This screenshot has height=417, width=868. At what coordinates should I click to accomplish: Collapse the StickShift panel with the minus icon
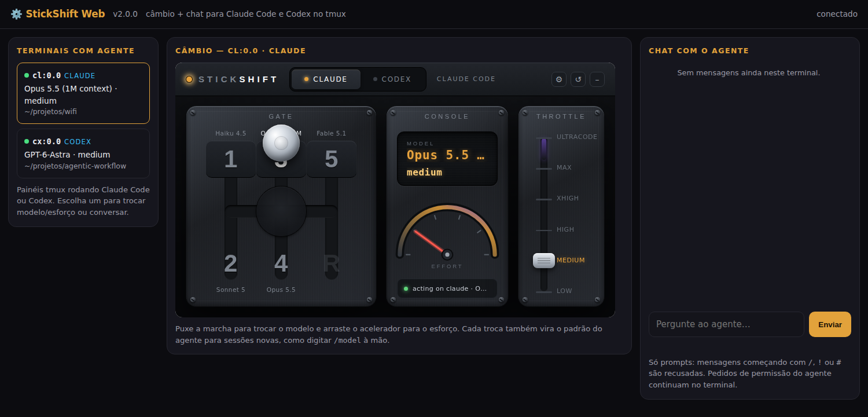[x=597, y=79]
